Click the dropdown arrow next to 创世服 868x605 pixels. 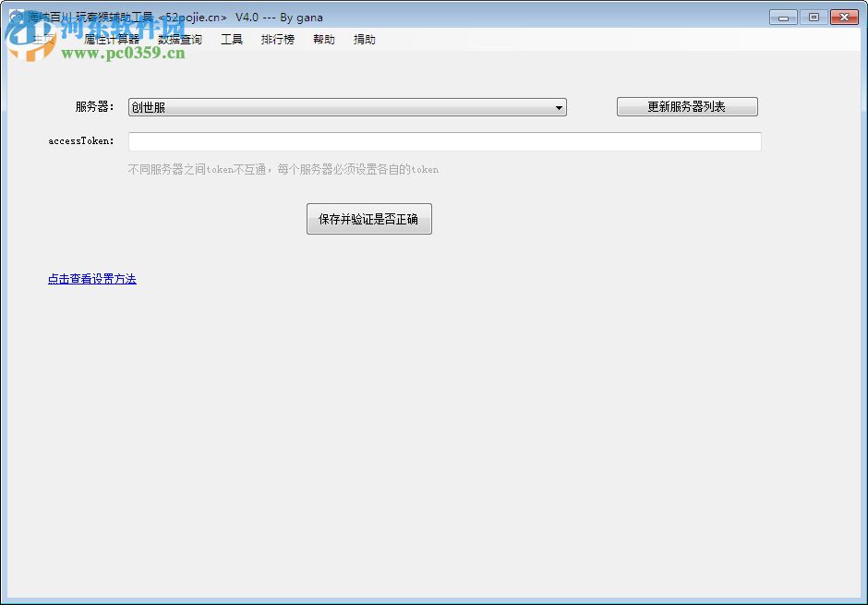558,107
